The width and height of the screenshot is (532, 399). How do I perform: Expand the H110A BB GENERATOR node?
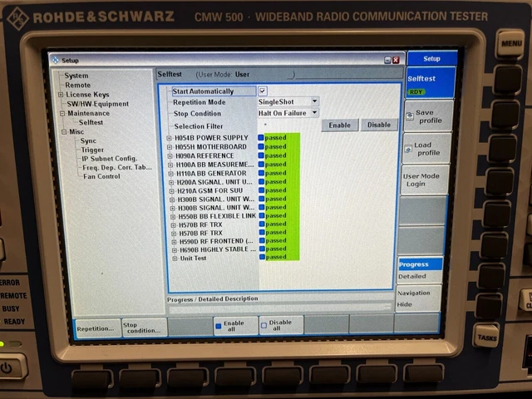[x=170, y=174]
